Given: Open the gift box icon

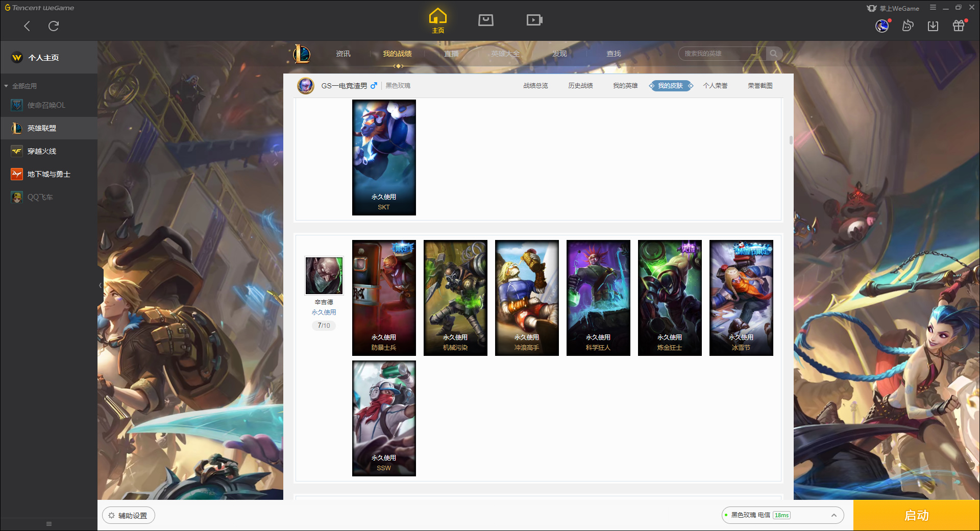Looking at the screenshot, I should [959, 26].
